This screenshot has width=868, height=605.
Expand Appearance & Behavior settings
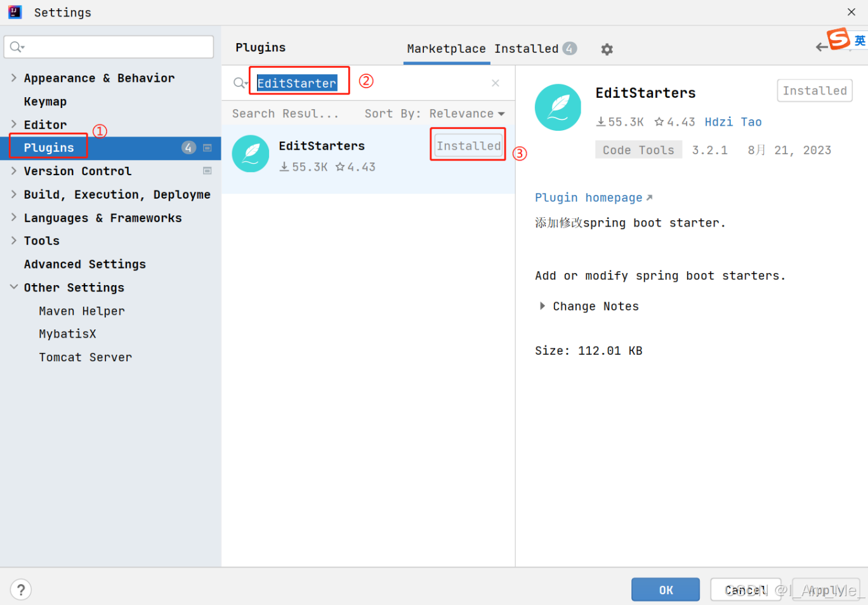(14, 77)
